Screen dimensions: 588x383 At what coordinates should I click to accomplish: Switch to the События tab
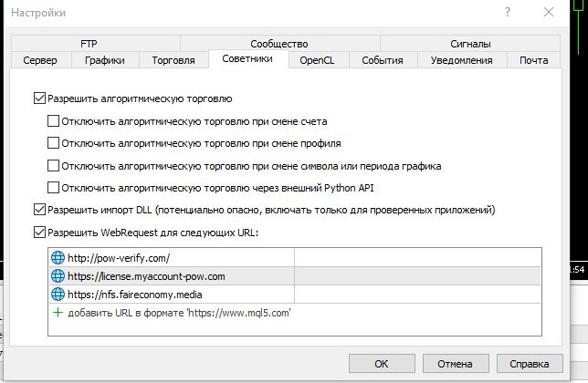pos(383,60)
